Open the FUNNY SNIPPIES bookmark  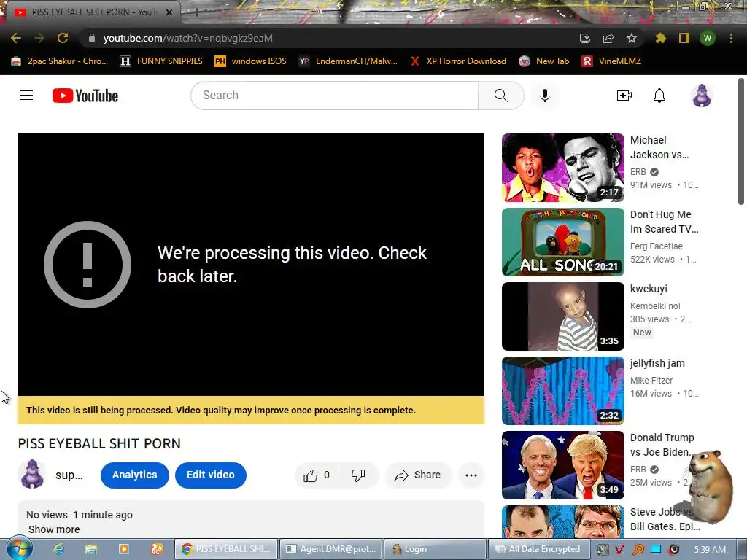coord(161,61)
